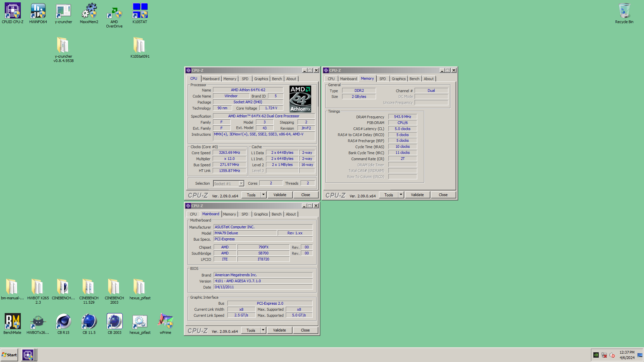Click Validate in Memory window
644x362 pixels.
417,195
